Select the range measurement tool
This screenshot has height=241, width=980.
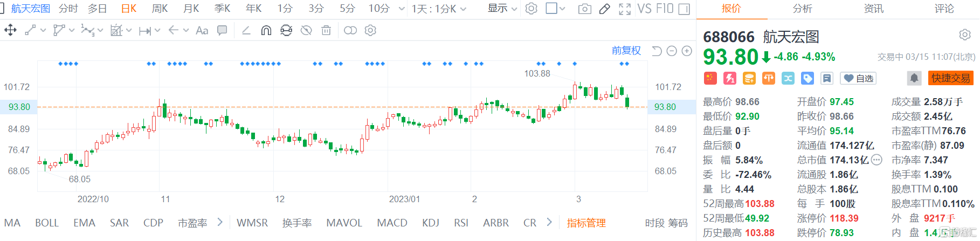(144, 31)
